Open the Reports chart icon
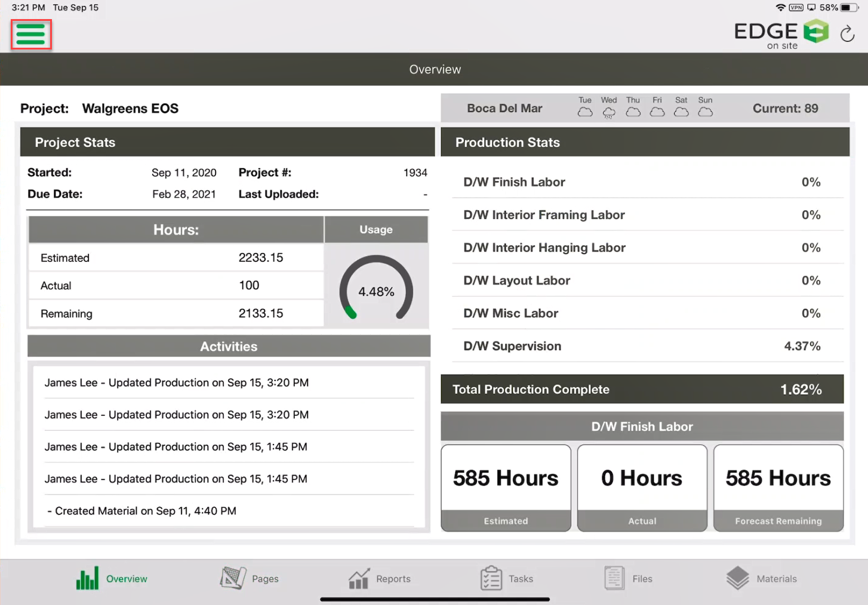This screenshot has height=605, width=868. [x=359, y=578]
